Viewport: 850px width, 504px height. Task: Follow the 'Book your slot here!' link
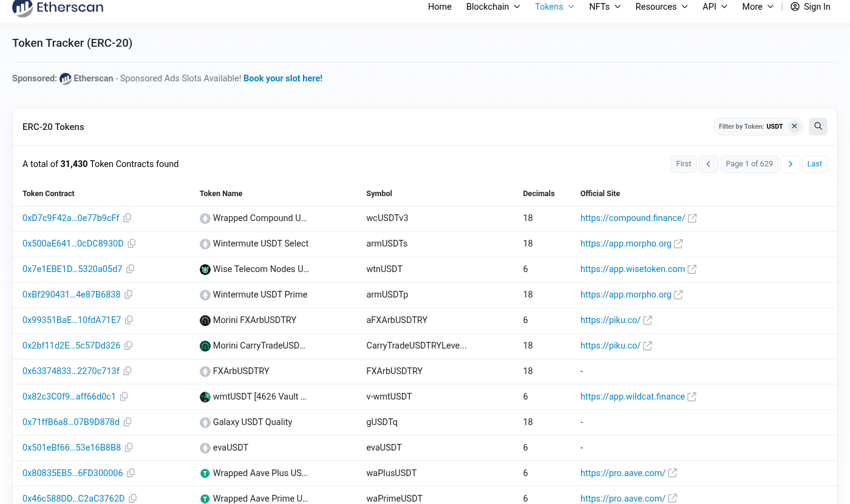point(283,78)
